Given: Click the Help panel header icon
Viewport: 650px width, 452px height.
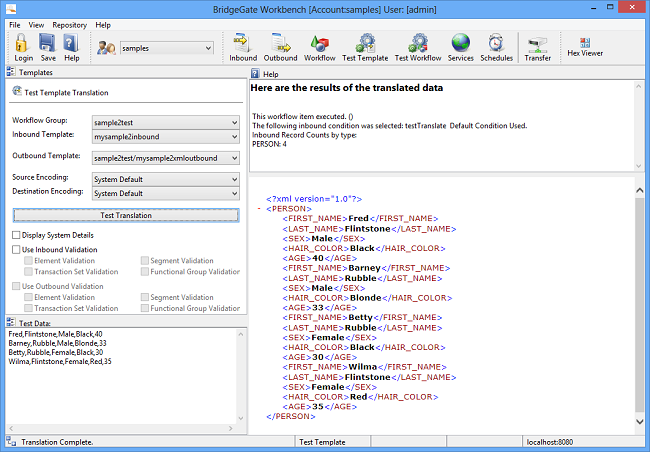Looking at the screenshot, I should click(x=255, y=74).
